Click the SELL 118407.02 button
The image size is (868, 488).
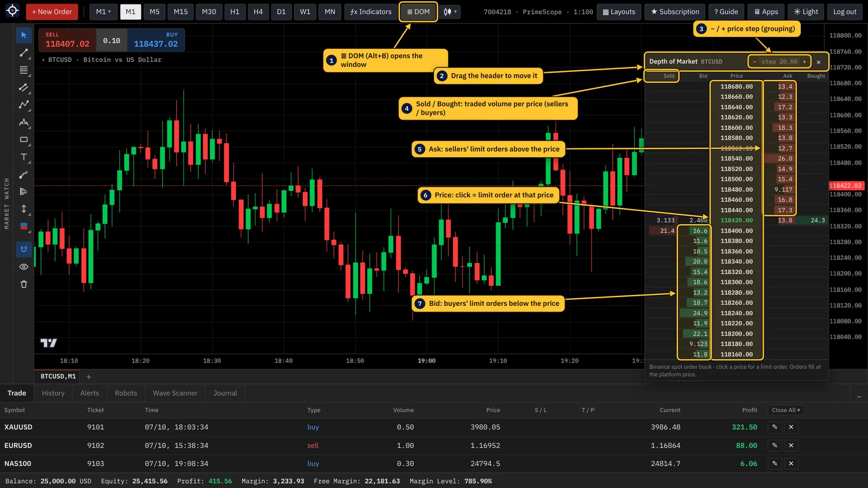(67, 40)
